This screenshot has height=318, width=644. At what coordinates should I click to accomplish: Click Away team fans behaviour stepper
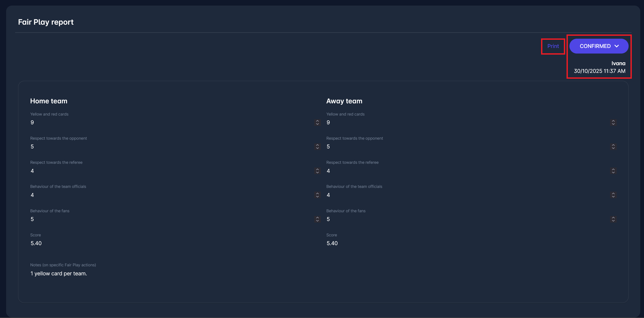tap(613, 219)
